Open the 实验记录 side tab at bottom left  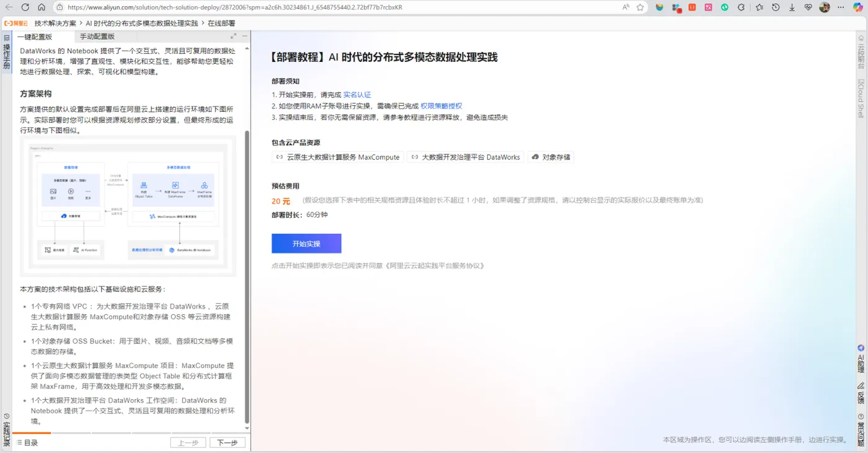coord(6,429)
